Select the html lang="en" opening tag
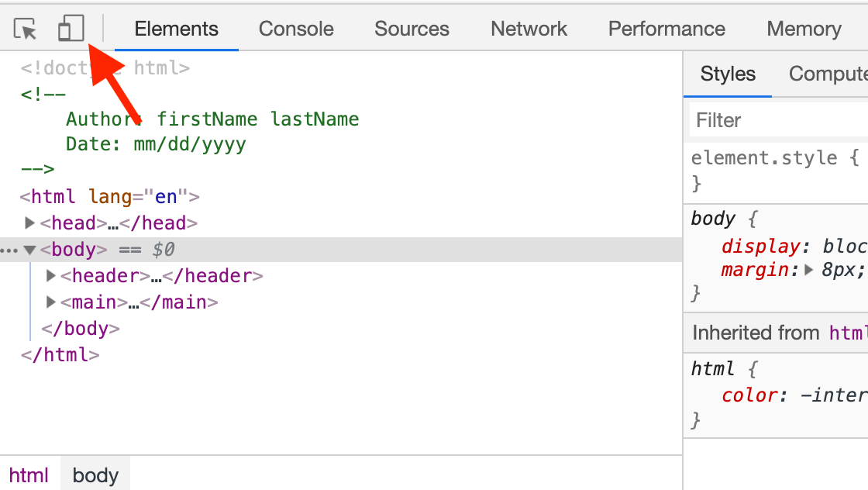The image size is (868, 490). coord(109,197)
